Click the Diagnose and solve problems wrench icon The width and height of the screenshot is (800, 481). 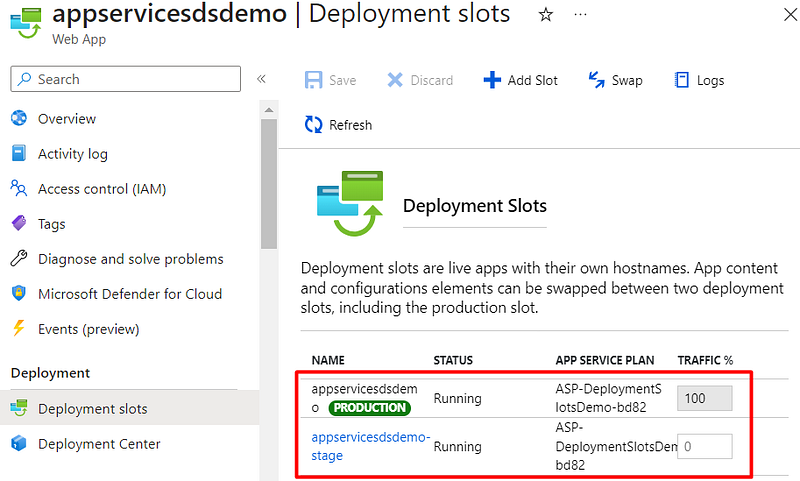[x=18, y=259]
